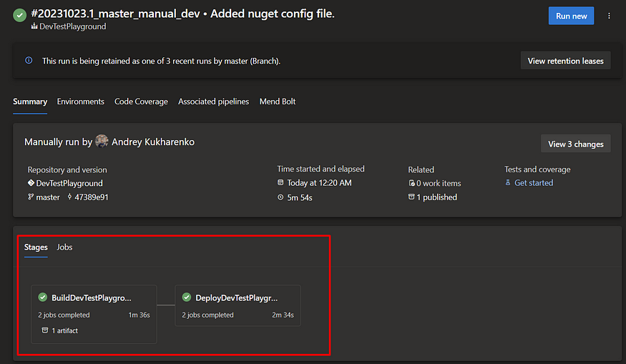
Task: Click the View 3 changes button
Action: click(x=575, y=144)
